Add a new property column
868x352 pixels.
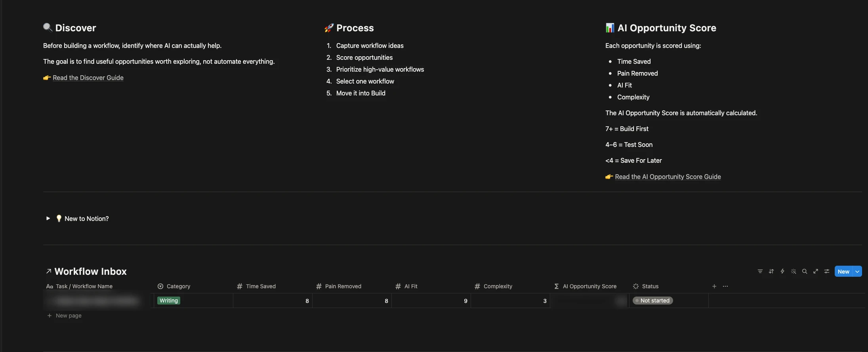(714, 286)
